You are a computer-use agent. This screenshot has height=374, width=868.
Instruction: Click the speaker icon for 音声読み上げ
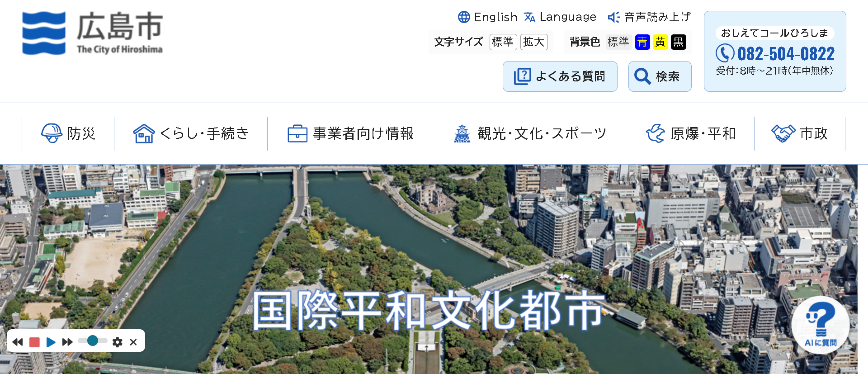613,17
